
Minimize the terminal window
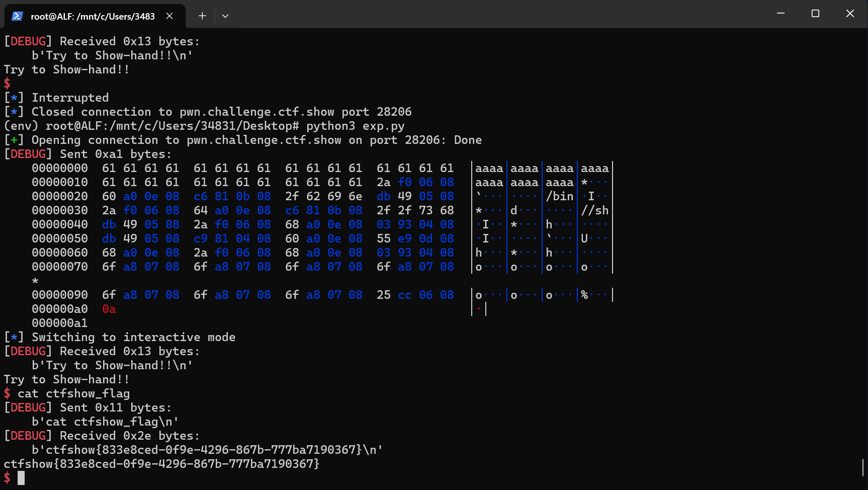[x=780, y=14]
